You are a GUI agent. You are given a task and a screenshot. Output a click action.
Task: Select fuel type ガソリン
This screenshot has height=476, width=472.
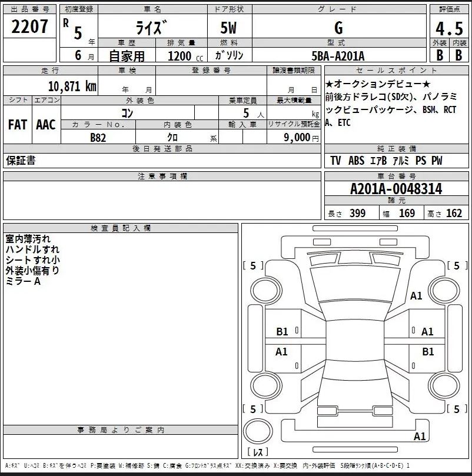tap(230, 55)
